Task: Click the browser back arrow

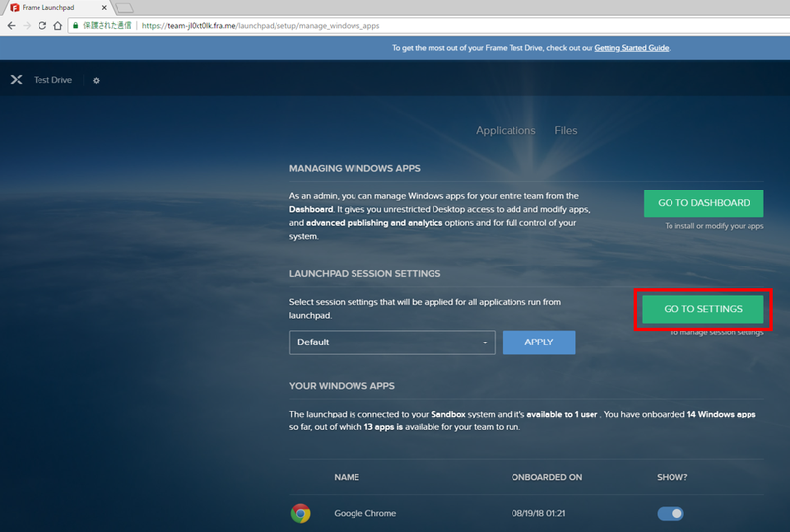Action: (x=11, y=26)
